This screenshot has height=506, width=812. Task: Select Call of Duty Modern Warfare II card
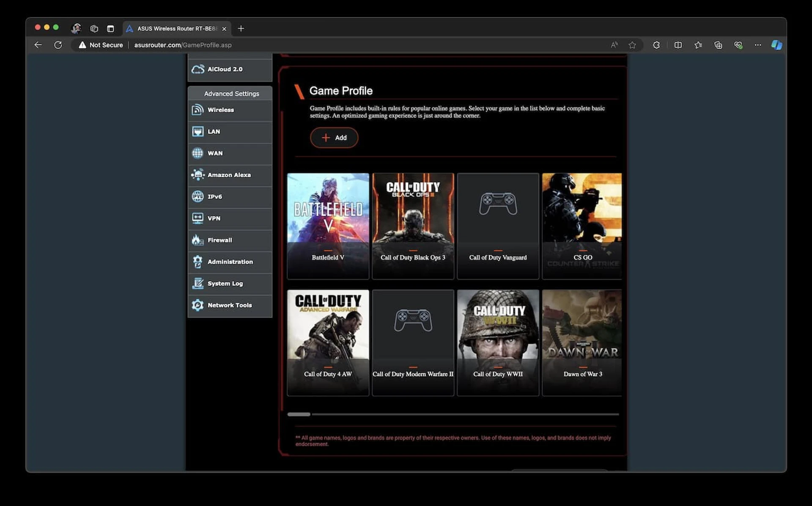point(413,343)
